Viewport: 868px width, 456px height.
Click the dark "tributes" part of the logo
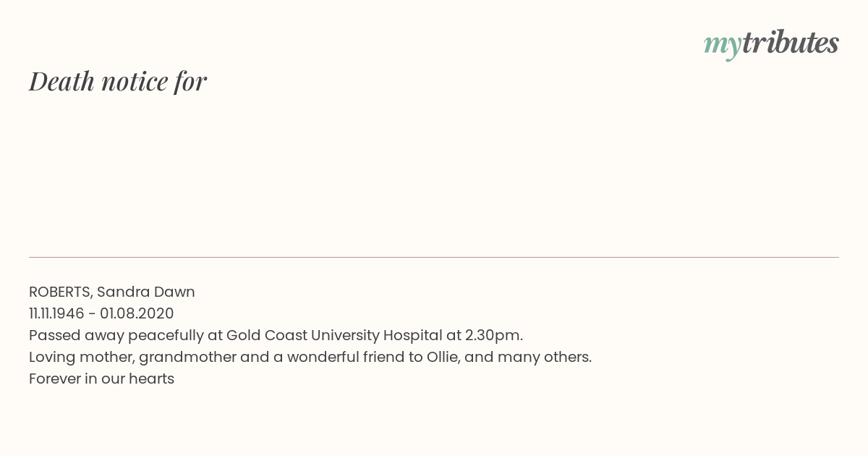click(x=791, y=43)
